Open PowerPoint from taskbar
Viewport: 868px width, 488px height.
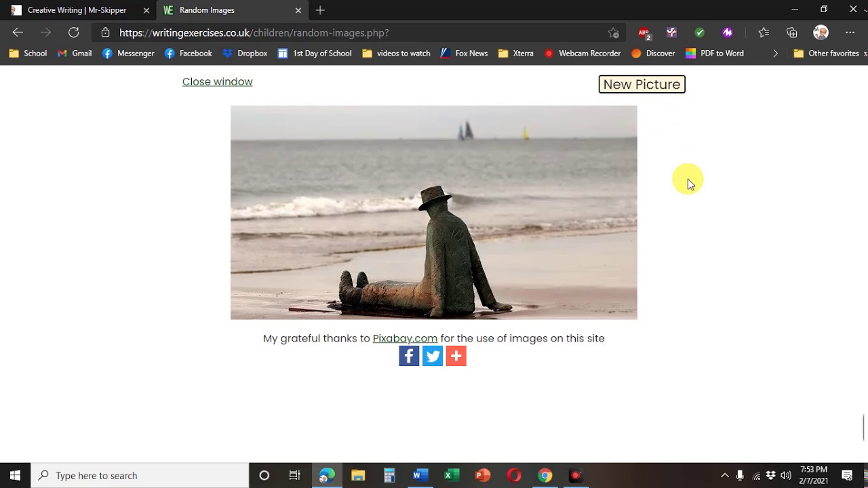[x=482, y=475]
